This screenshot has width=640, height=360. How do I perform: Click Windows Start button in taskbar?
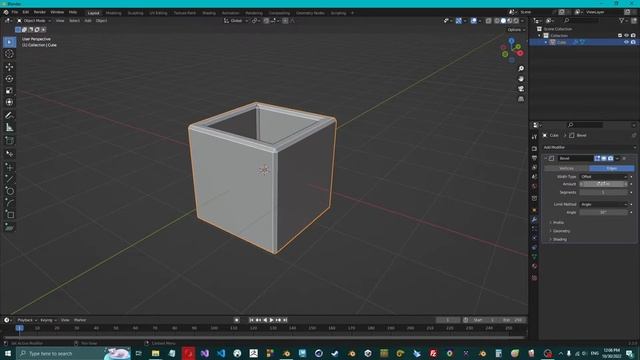pos(8,353)
